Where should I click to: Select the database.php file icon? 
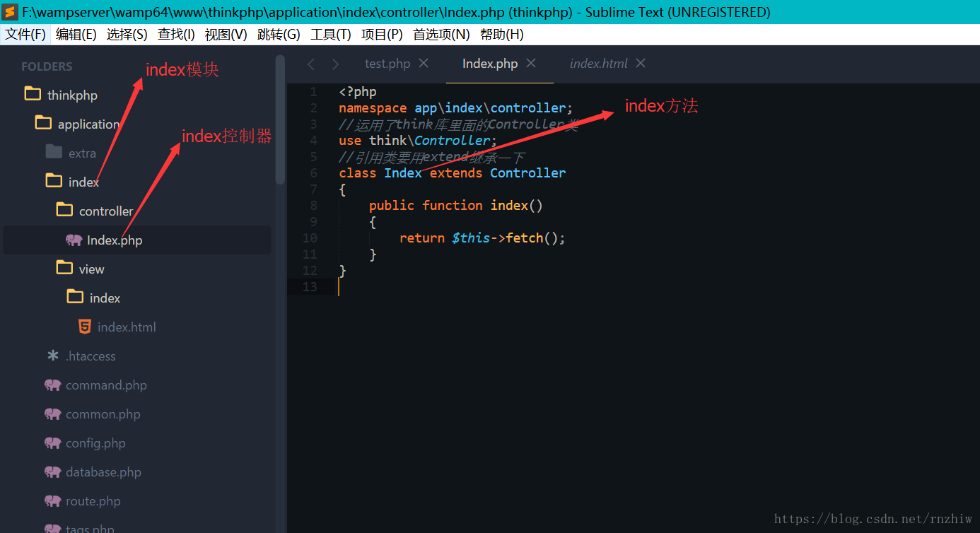click(x=52, y=471)
